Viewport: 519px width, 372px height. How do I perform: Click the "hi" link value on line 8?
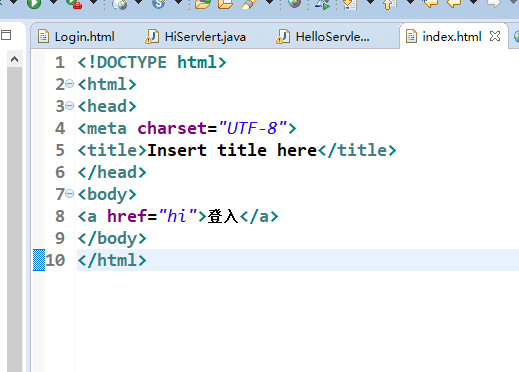pyautogui.click(x=178, y=216)
